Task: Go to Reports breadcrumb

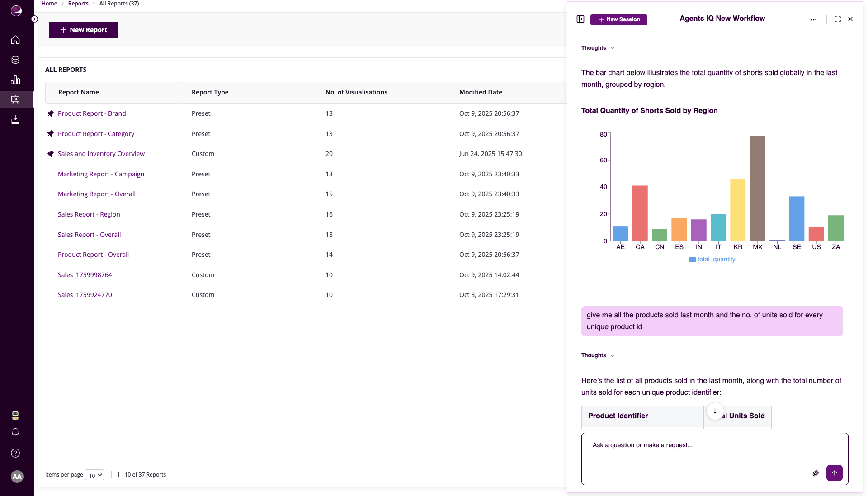Action: pos(78,4)
